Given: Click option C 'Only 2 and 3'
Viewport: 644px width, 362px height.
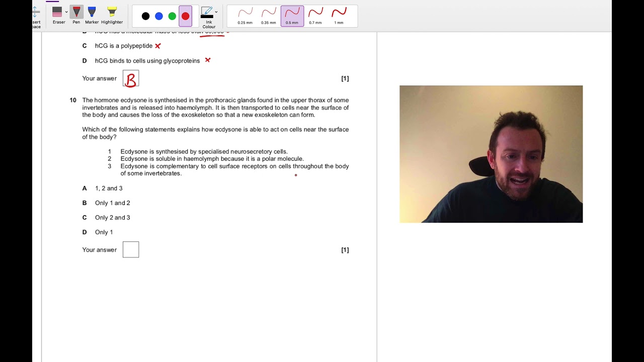Looking at the screenshot, I should [112, 217].
